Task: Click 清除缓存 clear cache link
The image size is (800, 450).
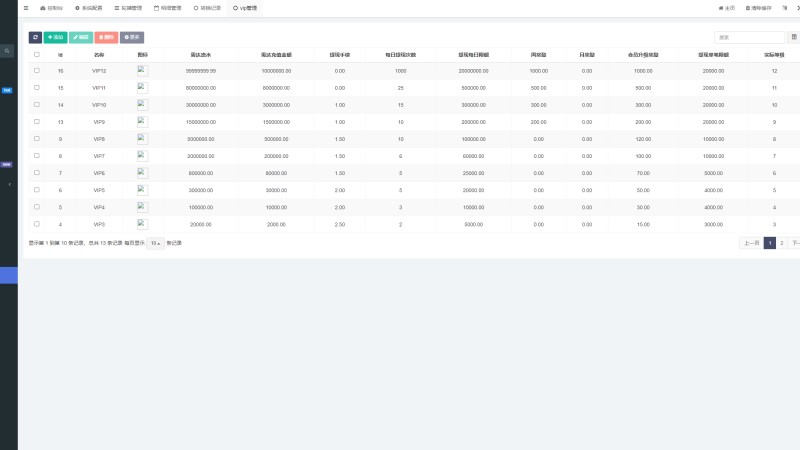Action: click(759, 8)
